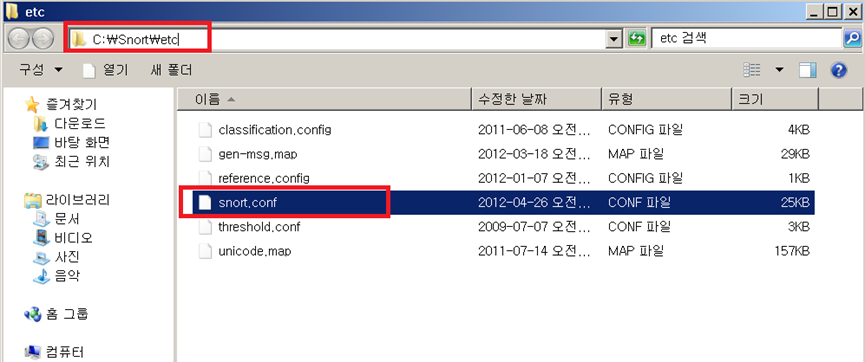
Task: Open the 음악 library
Action: click(67, 276)
